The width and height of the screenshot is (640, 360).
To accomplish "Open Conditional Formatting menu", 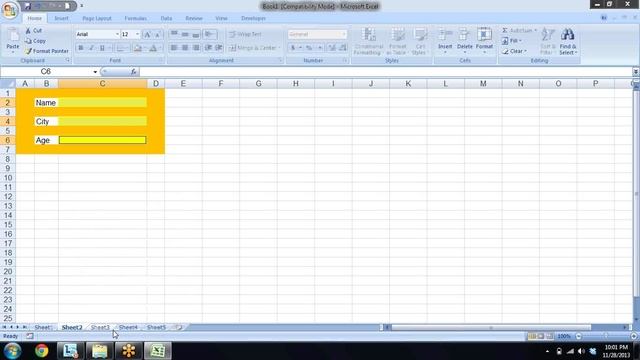I will 368,41.
